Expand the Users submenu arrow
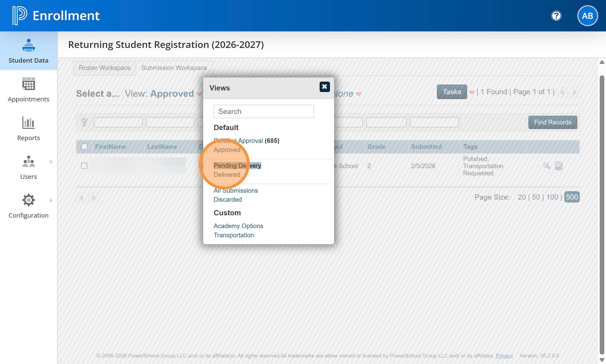This screenshot has height=364, width=606. pyautogui.click(x=51, y=162)
